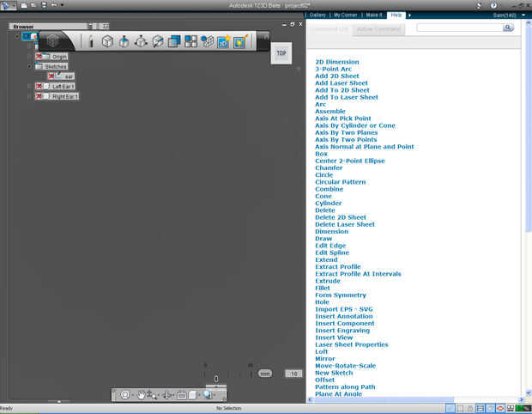
Task: Open the Sketch pencil tool
Action: coord(91,41)
